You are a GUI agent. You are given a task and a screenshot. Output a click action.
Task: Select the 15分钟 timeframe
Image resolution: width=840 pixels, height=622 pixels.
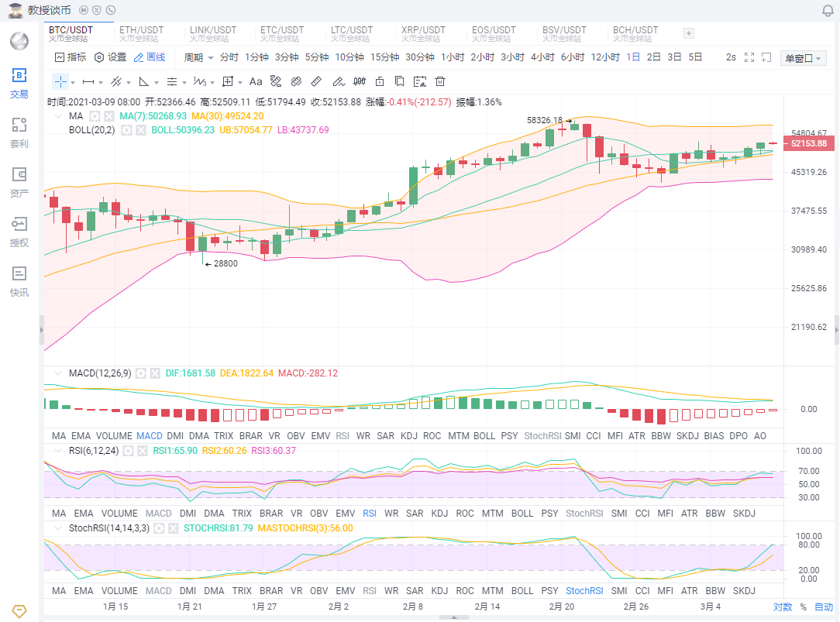[x=384, y=57]
